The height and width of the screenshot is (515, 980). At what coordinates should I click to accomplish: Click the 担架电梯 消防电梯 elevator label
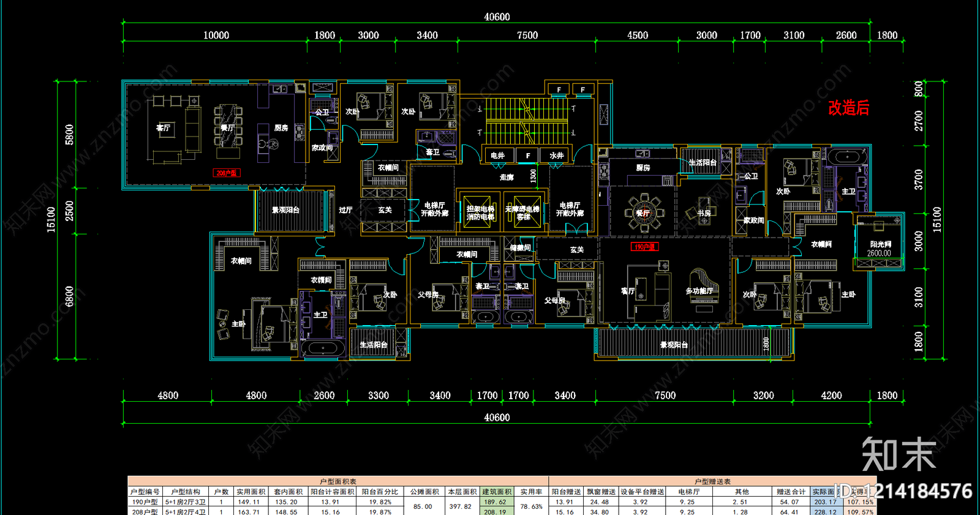pos(480,212)
